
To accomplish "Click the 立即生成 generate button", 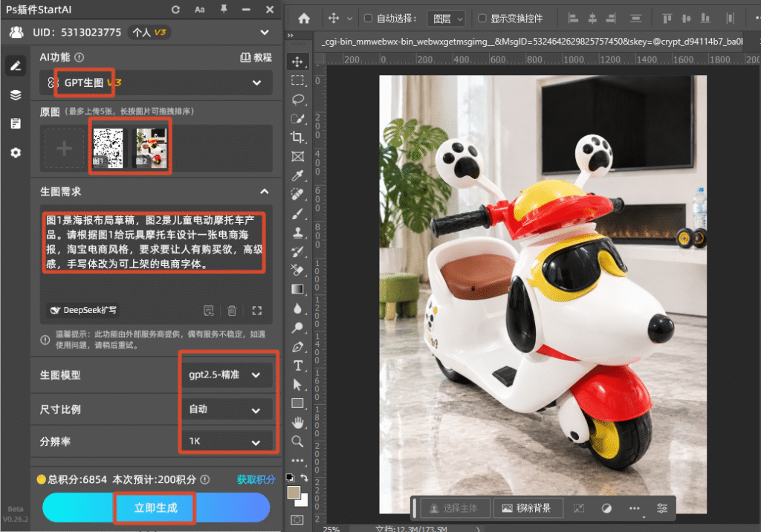I will [156, 507].
